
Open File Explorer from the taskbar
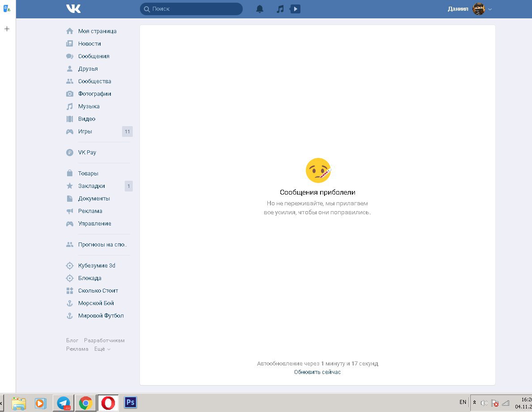coord(19,403)
